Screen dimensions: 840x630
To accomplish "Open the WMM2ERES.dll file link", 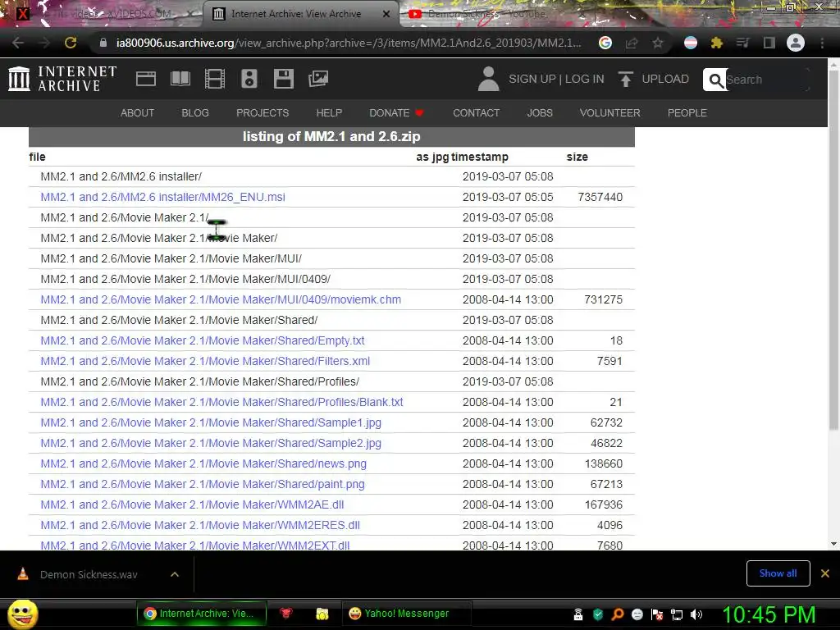I will point(200,525).
